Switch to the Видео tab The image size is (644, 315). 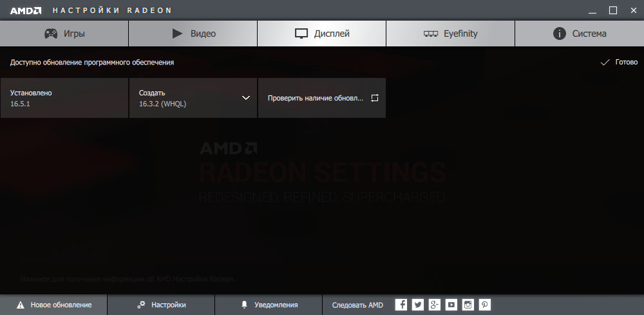(x=193, y=33)
